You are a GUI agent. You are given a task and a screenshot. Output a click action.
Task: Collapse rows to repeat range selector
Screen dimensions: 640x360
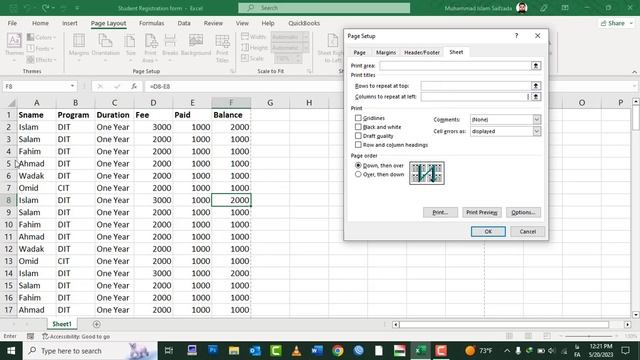[536, 86]
